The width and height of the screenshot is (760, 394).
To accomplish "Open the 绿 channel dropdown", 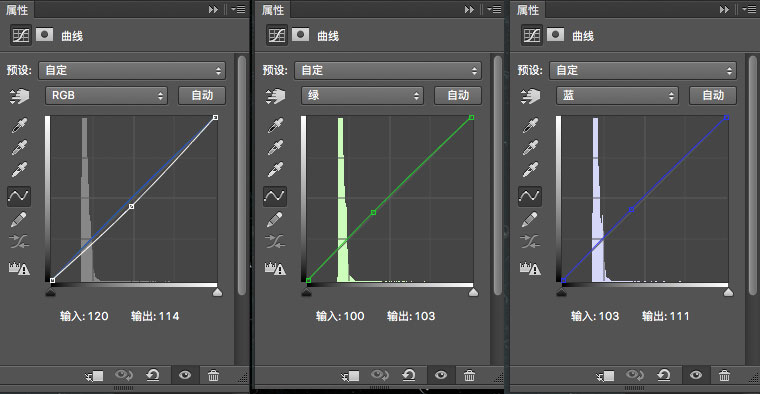I will coord(363,95).
